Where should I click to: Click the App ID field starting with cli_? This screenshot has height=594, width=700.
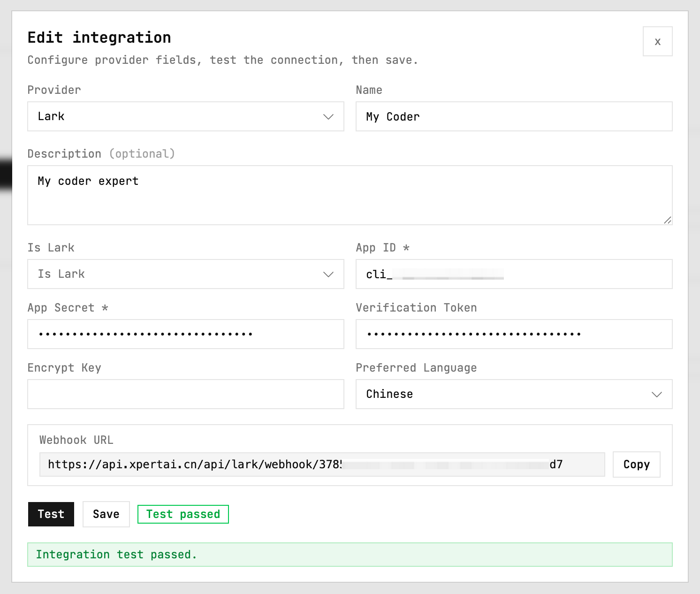[x=514, y=274]
